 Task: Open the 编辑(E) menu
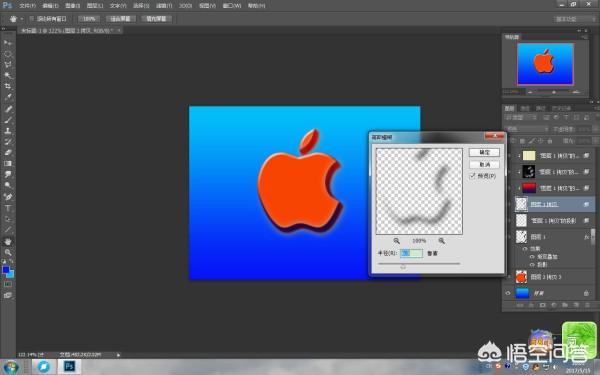coord(50,6)
